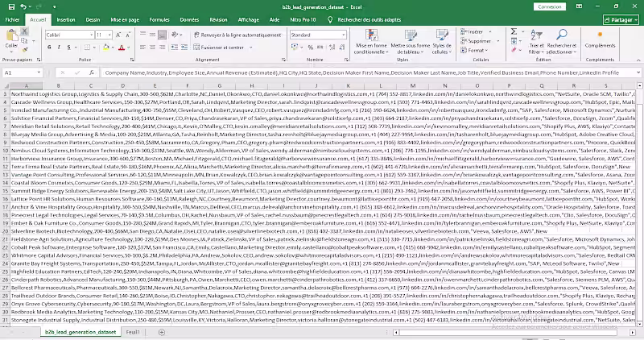Screen dimensions: 644x340
Task: Align text to bottom of cell
Action: (x=163, y=35)
